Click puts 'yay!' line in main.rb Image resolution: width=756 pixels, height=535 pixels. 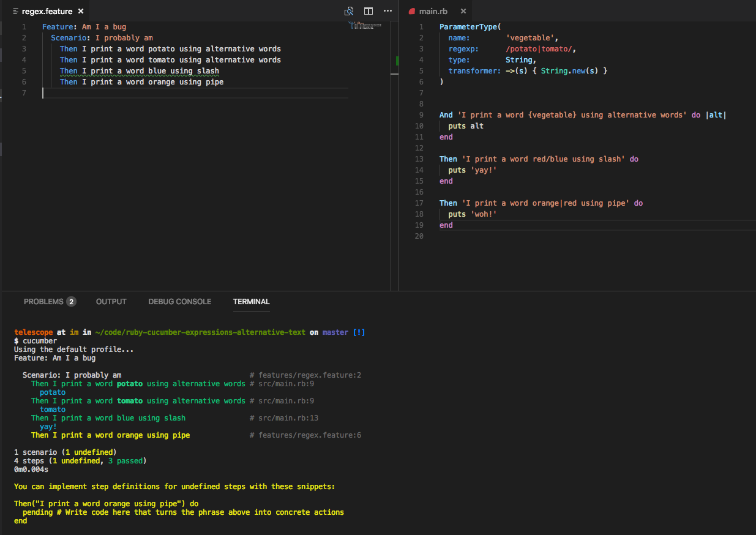tap(473, 170)
